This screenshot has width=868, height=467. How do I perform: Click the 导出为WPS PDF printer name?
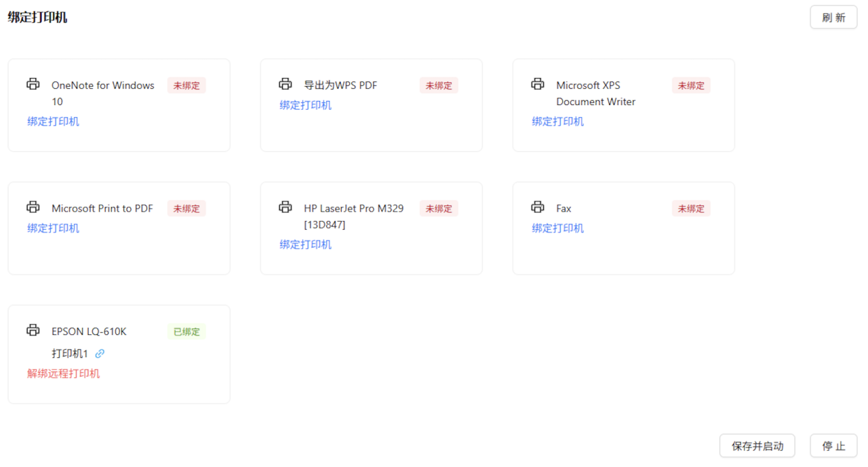(340, 85)
